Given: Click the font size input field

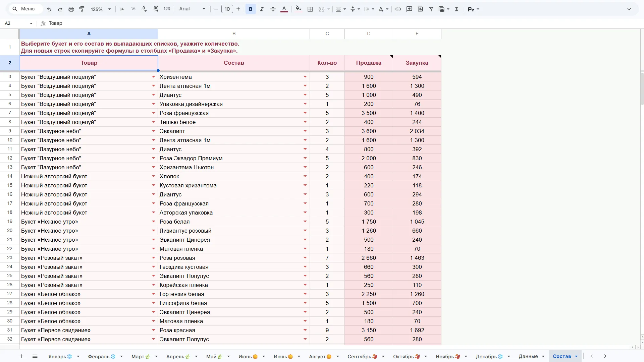Looking at the screenshot, I should pyautogui.click(x=227, y=9).
